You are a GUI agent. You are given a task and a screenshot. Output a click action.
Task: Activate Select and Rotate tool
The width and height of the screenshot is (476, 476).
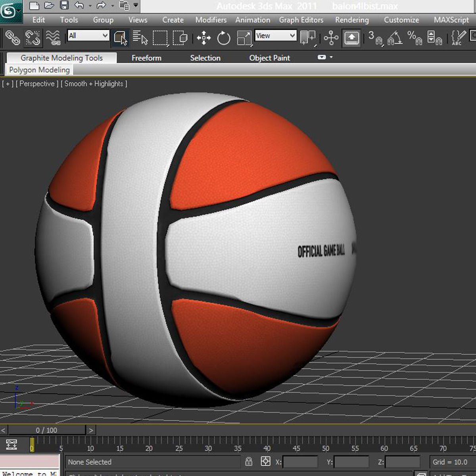click(x=224, y=38)
